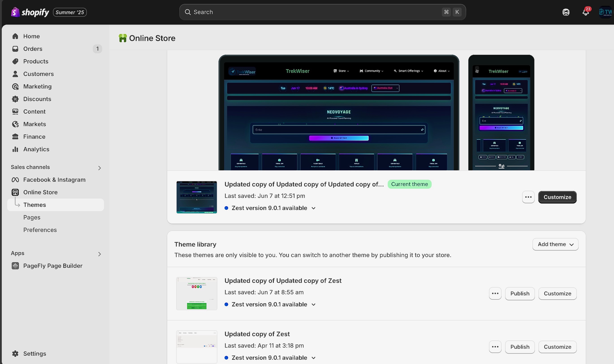Viewport: 614px width, 364px height.
Task: Click the Online Store storefront icon in sidebar
Action: [15, 192]
